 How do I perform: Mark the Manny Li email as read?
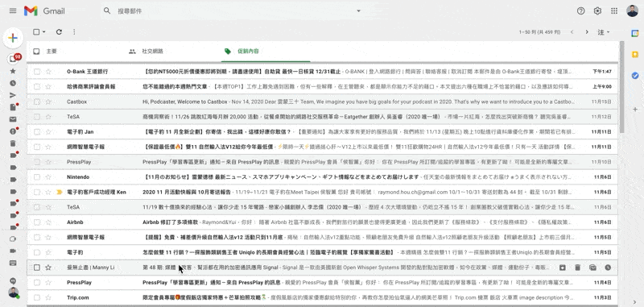592,268
